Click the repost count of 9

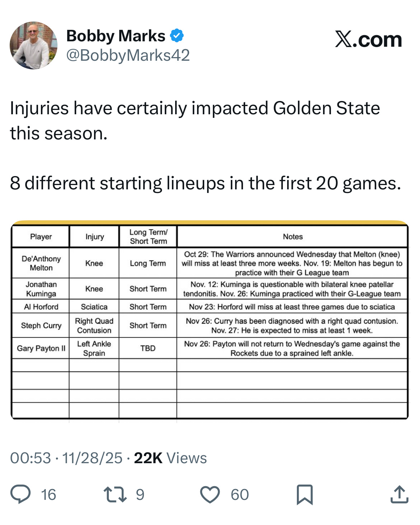140,495
